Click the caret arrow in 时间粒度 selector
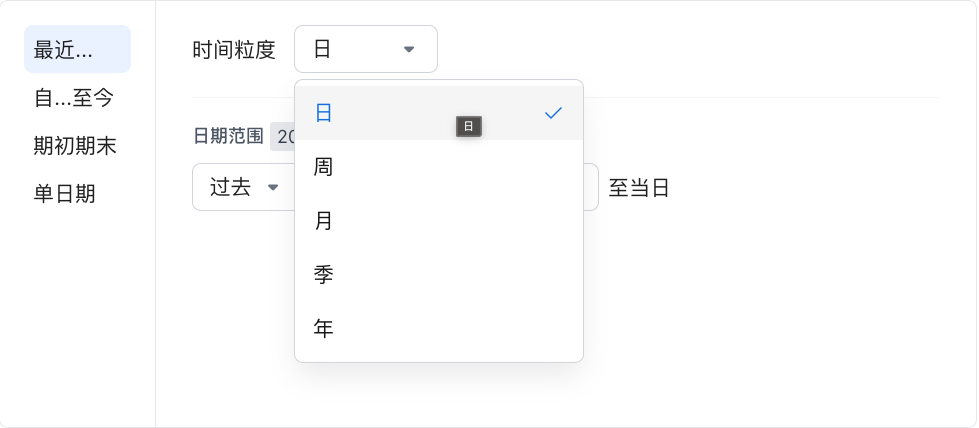Viewport: 979px width, 428px height. tap(408, 49)
